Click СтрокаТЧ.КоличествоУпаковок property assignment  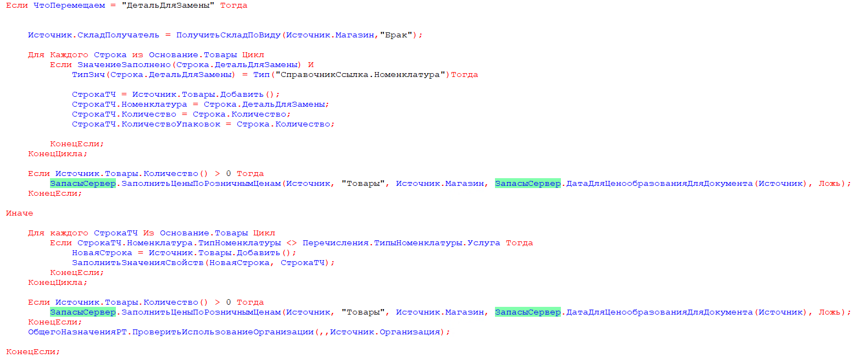(x=146, y=124)
